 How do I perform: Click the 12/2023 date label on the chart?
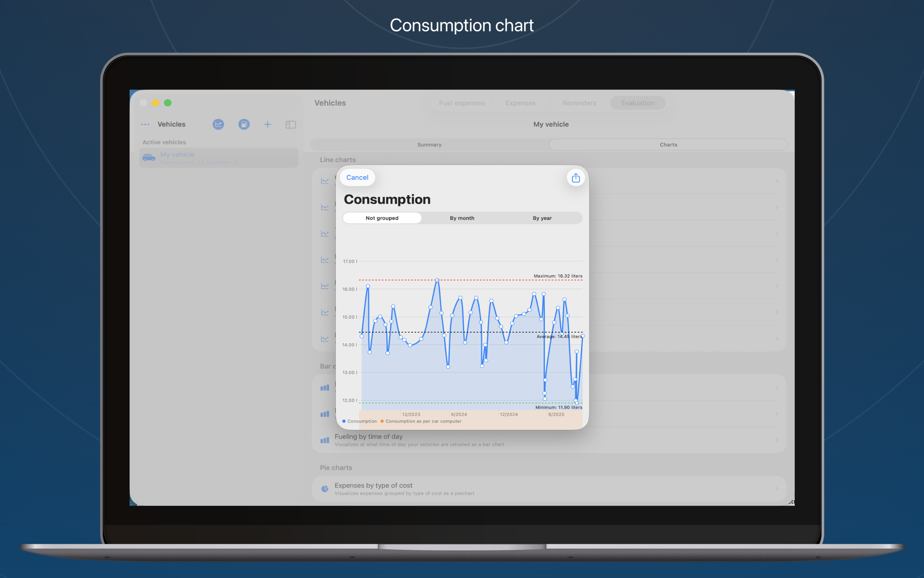[411, 414]
